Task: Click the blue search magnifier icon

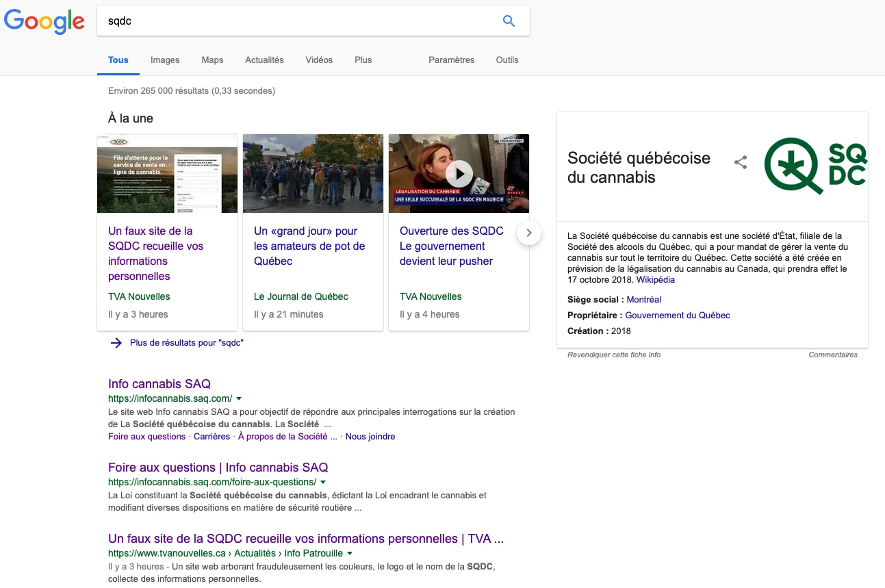Action: pyautogui.click(x=509, y=21)
